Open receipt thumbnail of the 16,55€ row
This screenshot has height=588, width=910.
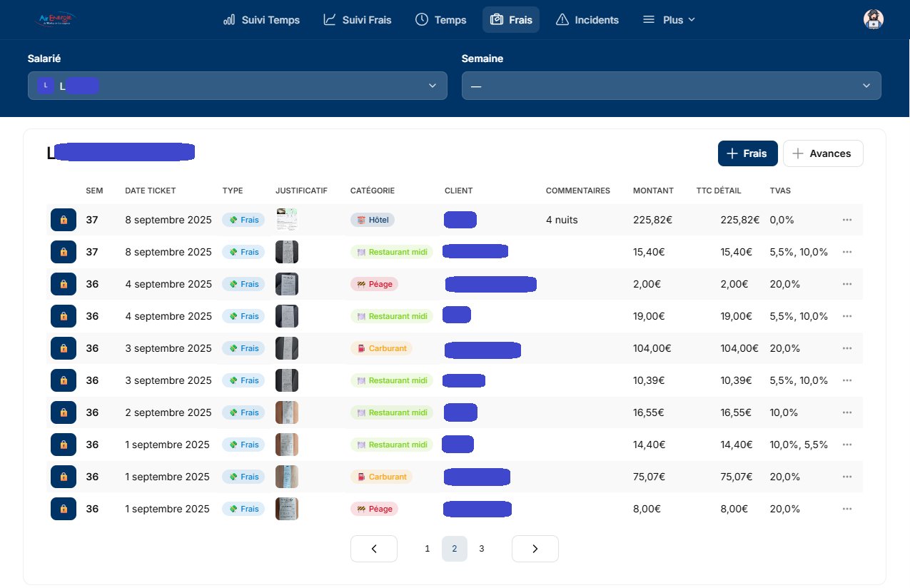[x=287, y=412]
